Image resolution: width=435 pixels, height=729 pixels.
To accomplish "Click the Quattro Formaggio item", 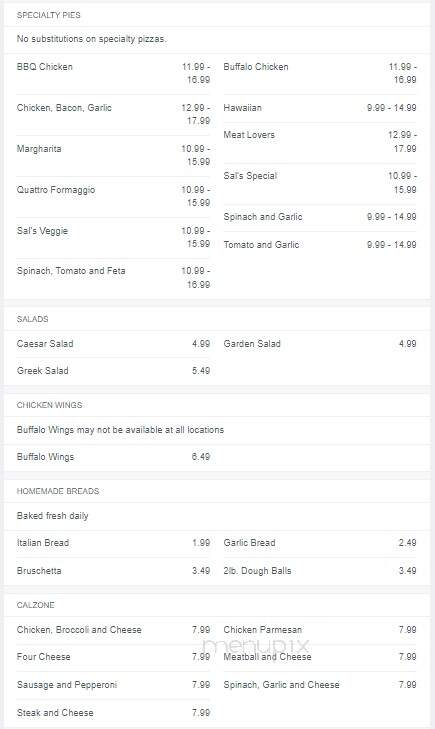I will [56, 190].
